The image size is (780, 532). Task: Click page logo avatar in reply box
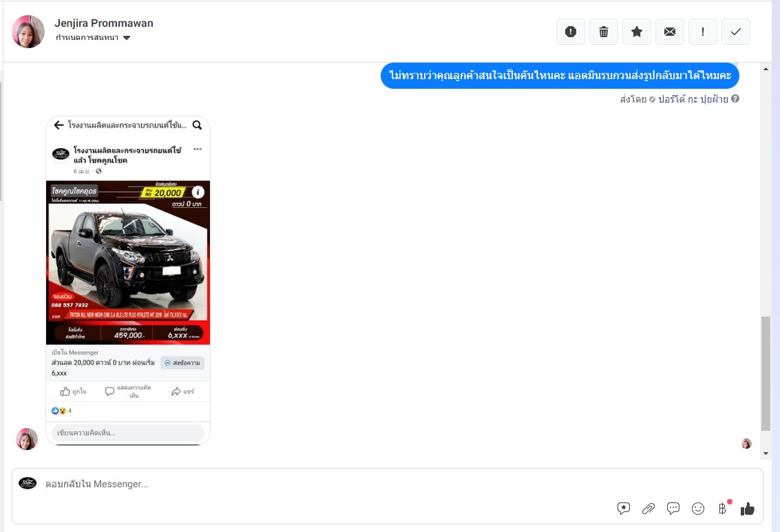point(28,483)
